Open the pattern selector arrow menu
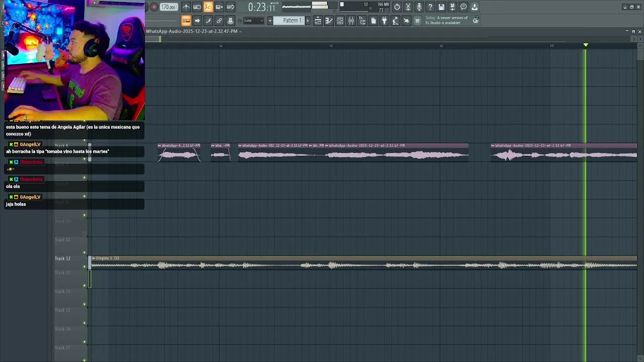 [x=270, y=21]
